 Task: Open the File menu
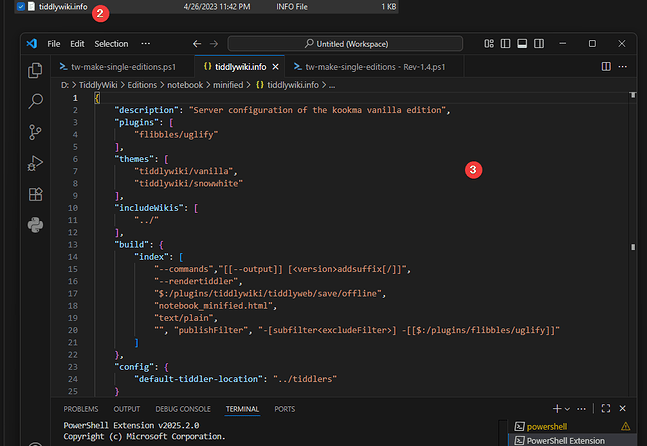(x=54, y=44)
